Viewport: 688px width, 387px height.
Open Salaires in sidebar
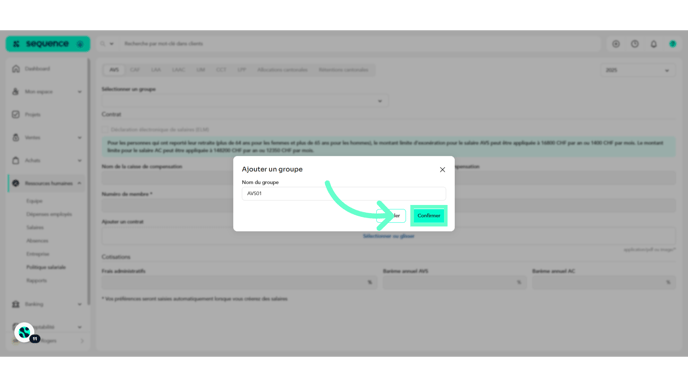[35, 227]
